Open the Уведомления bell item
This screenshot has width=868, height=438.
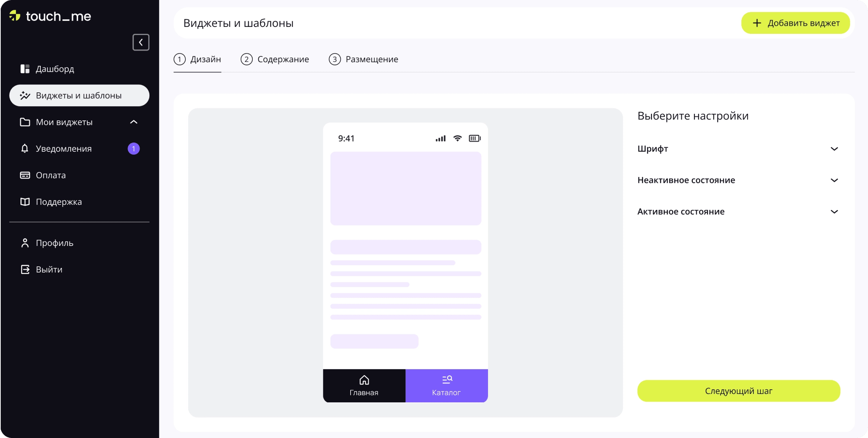[x=63, y=149]
